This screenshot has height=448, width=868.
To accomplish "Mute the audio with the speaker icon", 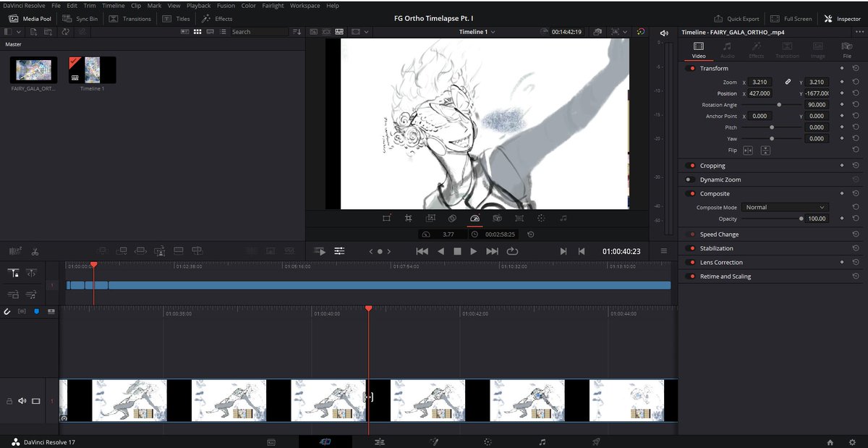I will [665, 33].
